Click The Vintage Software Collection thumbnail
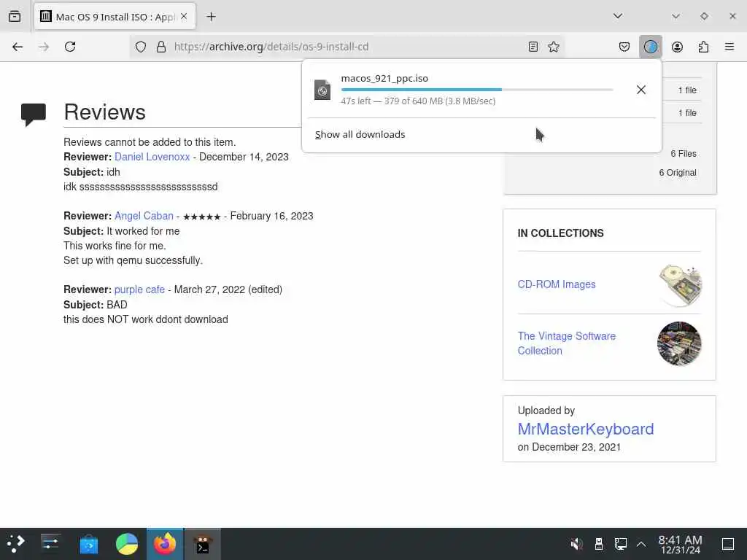The height and width of the screenshot is (560, 747). pos(679,343)
